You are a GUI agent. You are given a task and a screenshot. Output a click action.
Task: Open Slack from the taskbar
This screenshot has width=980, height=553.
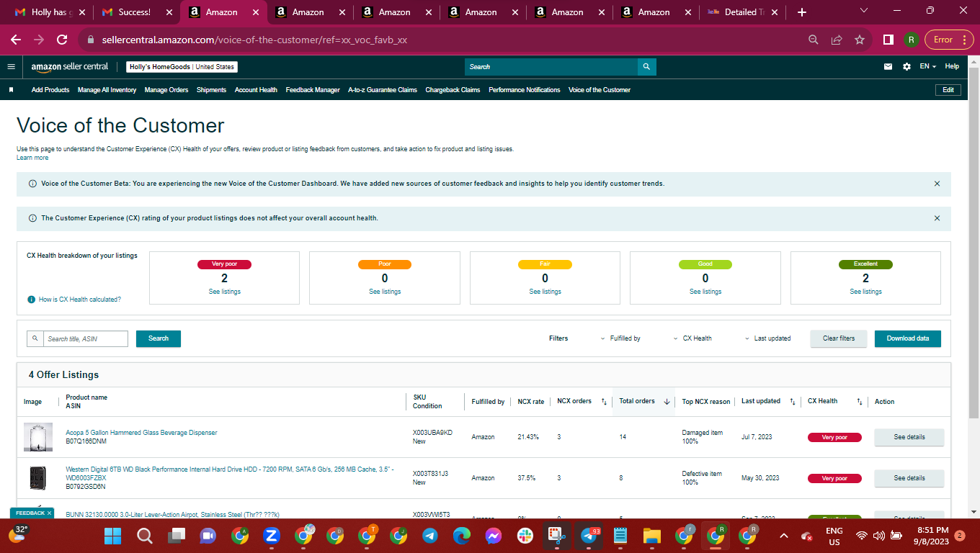(x=525, y=536)
